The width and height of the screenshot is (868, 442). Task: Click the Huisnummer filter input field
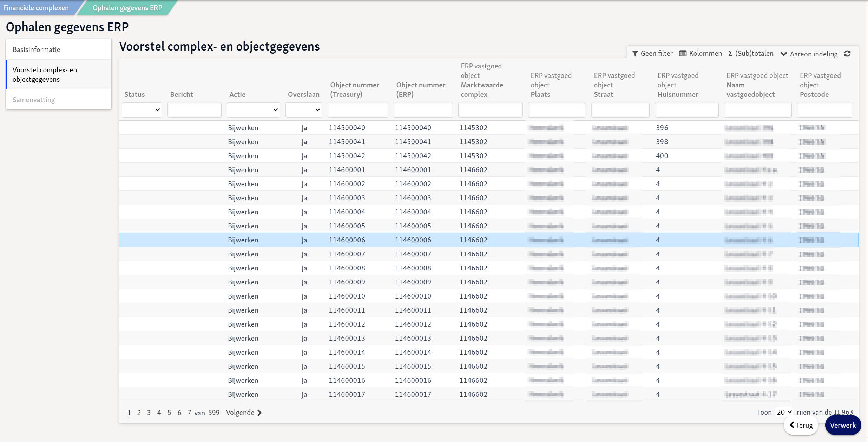tap(687, 110)
